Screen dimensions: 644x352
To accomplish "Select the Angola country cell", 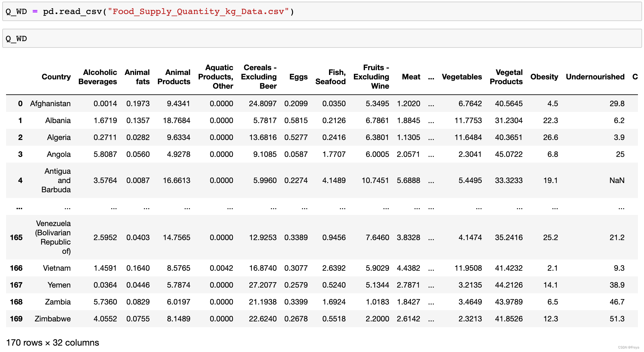I will click(59, 154).
